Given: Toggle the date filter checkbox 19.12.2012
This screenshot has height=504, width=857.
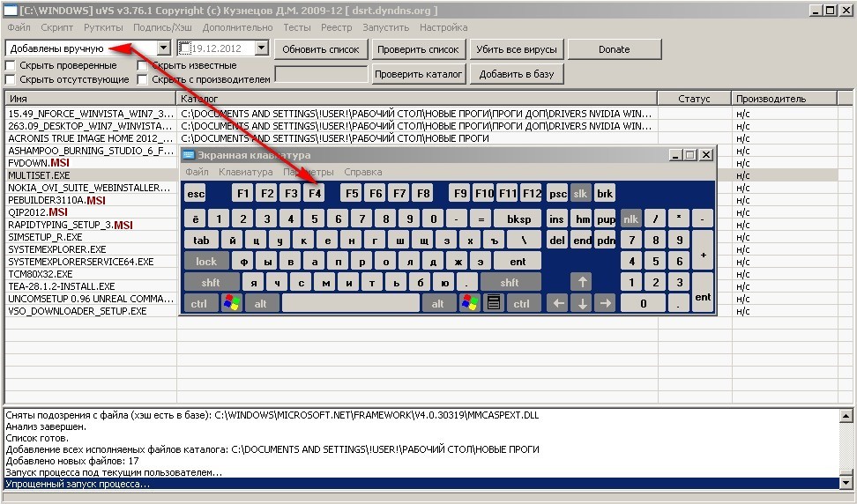Looking at the screenshot, I should (185, 48).
